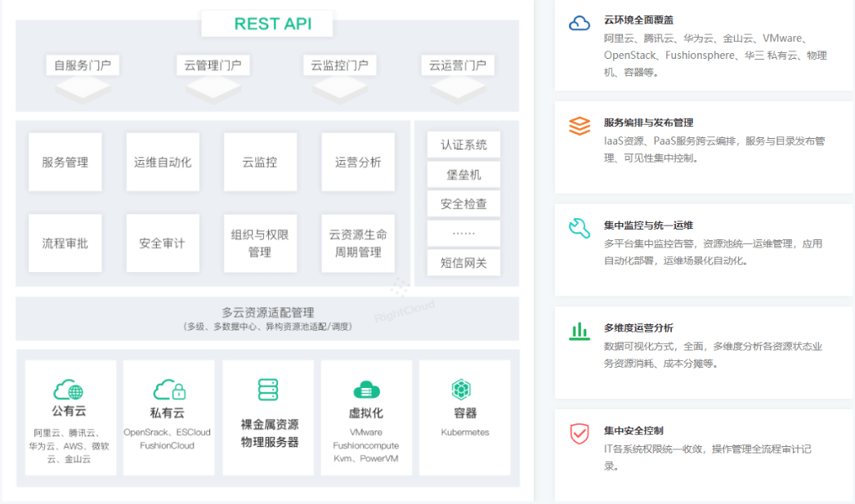Click the ellipsis item above 短信网关

coord(463,233)
